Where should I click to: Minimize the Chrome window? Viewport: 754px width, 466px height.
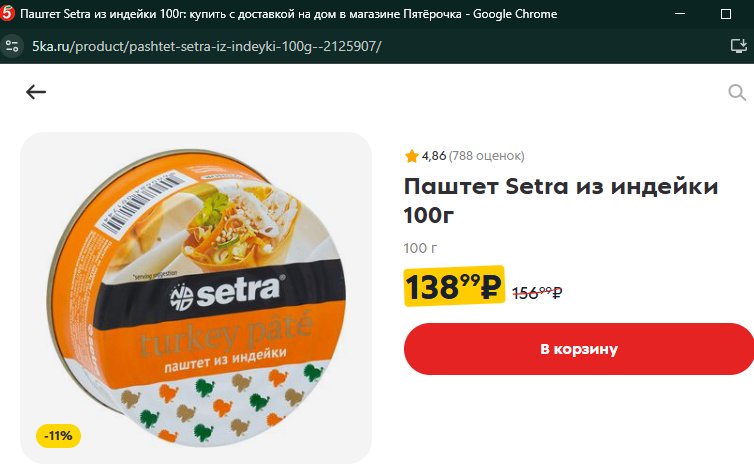(x=680, y=13)
